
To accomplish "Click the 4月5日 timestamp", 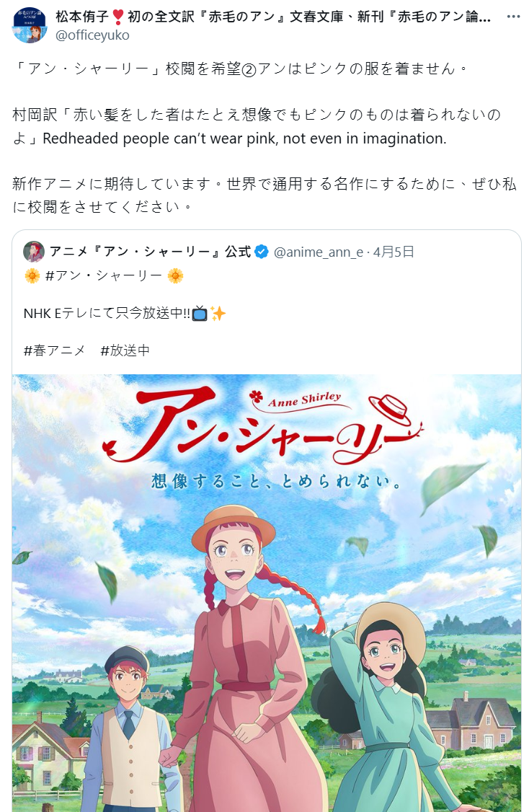I will click(x=394, y=252).
